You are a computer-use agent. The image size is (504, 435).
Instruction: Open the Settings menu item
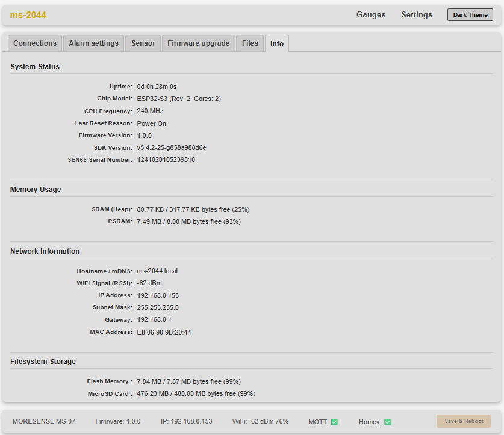[417, 15]
